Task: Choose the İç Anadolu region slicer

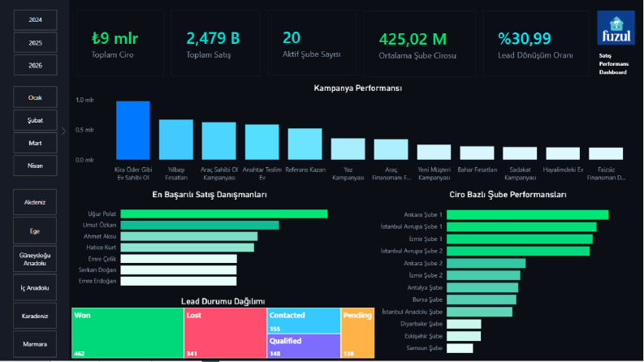Action: tap(35, 287)
